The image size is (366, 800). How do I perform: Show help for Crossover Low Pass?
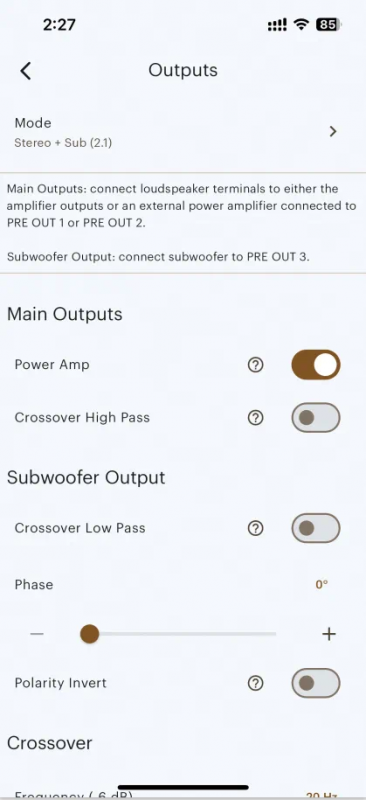(255, 528)
